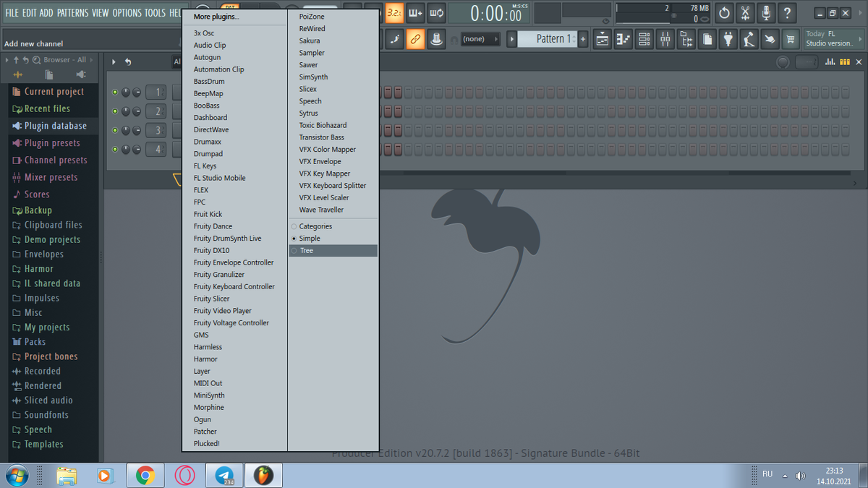Add new pattern with plus button
Viewport: 868px width, 488px height.
pyautogui.click(x=583, y=39)
